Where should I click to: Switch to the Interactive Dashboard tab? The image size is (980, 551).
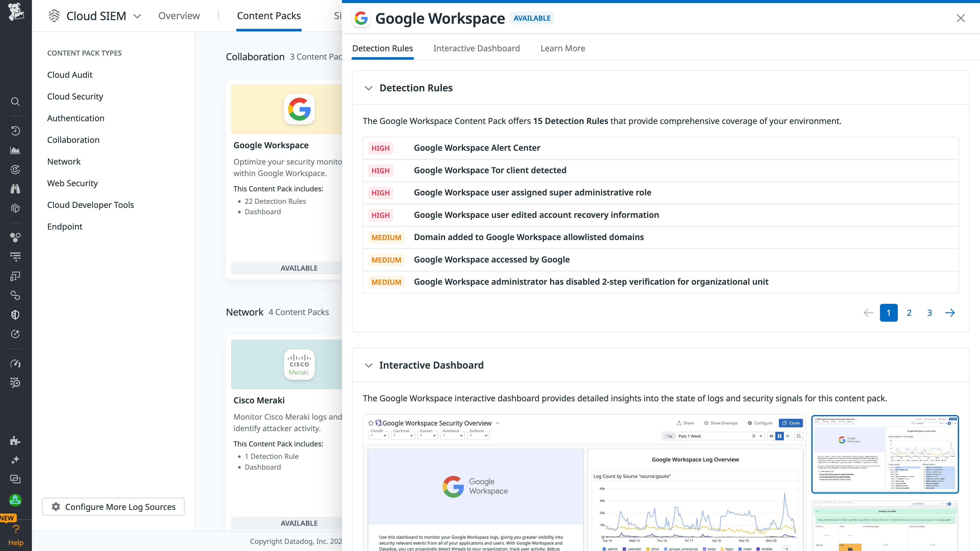click(476, 48)
